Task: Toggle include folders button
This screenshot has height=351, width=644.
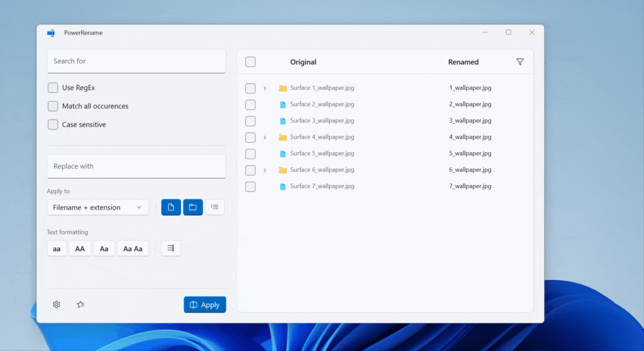Action: point(192,207)
